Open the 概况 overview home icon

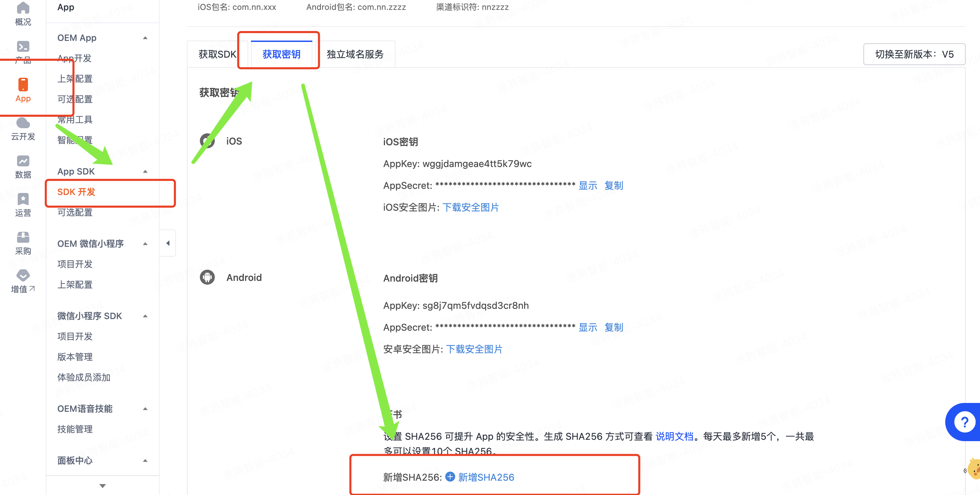[x=23, y=7]
